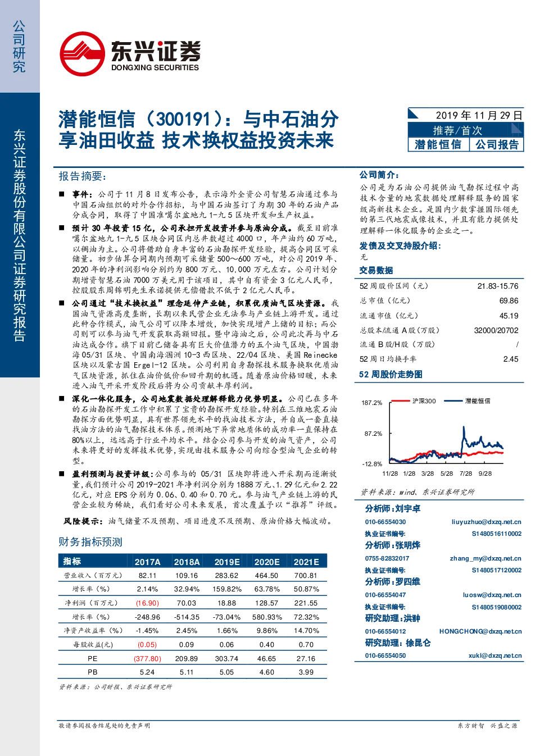
Task: Open email link zhang_my@dxzq.net.cn
Action: [x=486, y=558]
